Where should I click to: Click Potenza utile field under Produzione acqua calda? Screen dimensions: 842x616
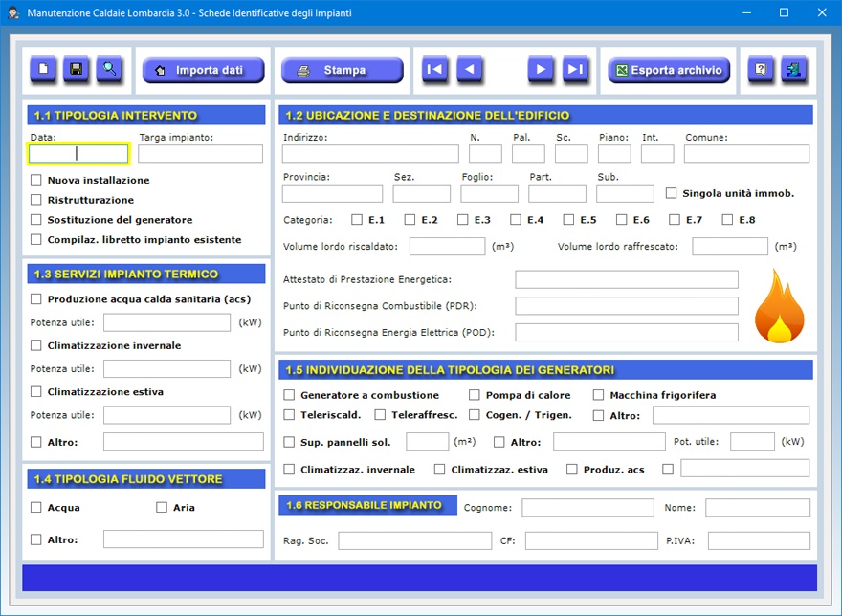pos(167,322)
